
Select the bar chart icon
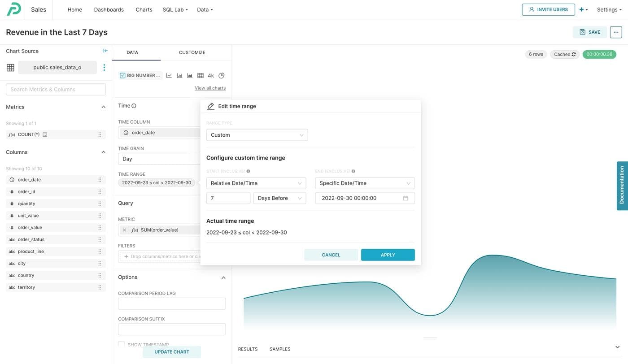click(179, 76)
